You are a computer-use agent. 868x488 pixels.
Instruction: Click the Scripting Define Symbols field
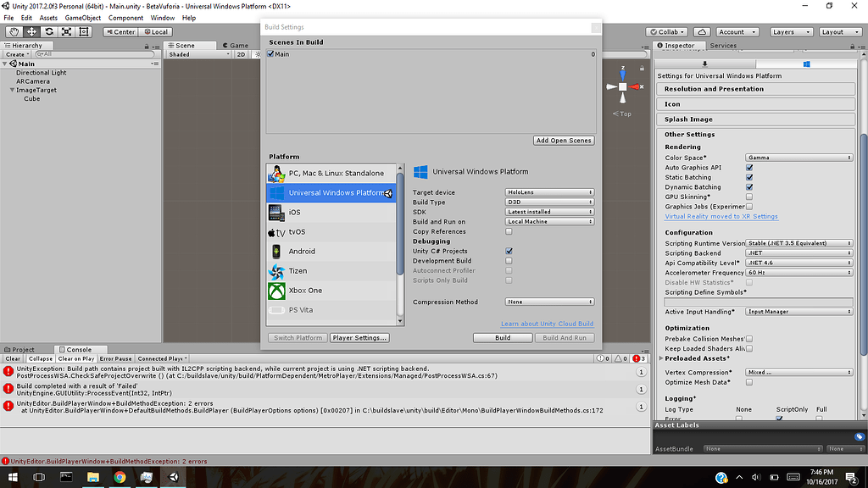coord(758,302)
